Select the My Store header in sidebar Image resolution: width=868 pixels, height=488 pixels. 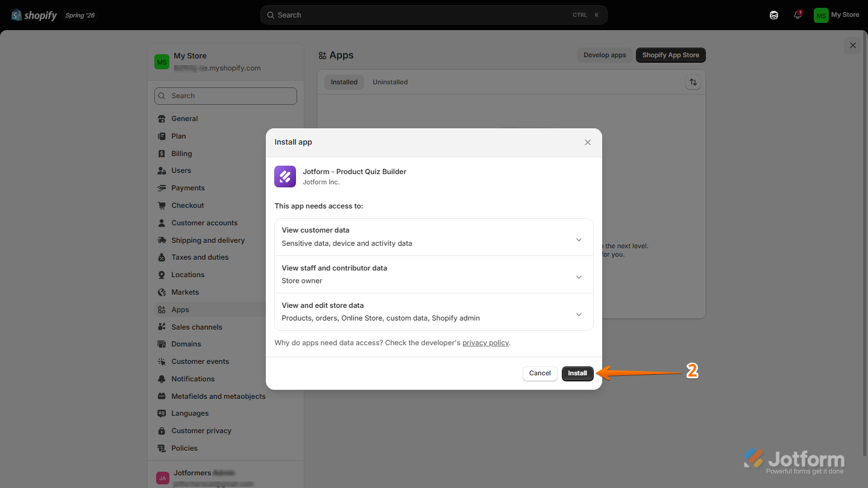click(x=225, y=61)
